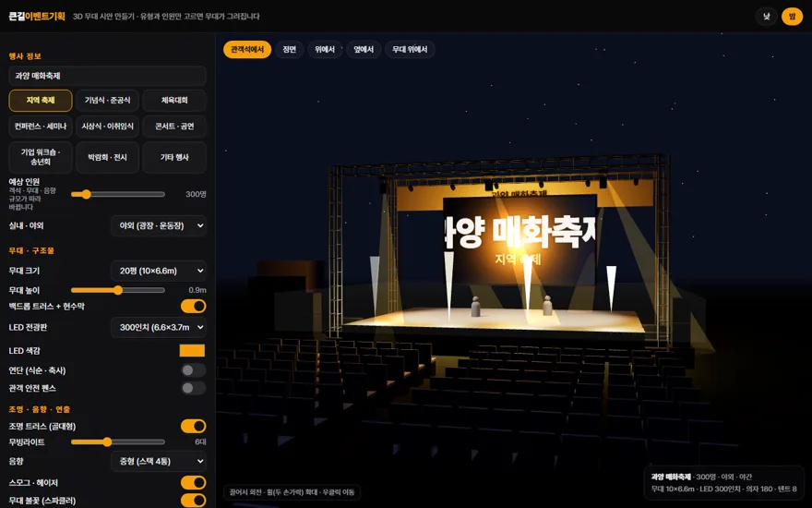Choose the 기업 워크숍 · 송년회 event type
The width and height of the screenshot is (812, 508).
point(41,157)
